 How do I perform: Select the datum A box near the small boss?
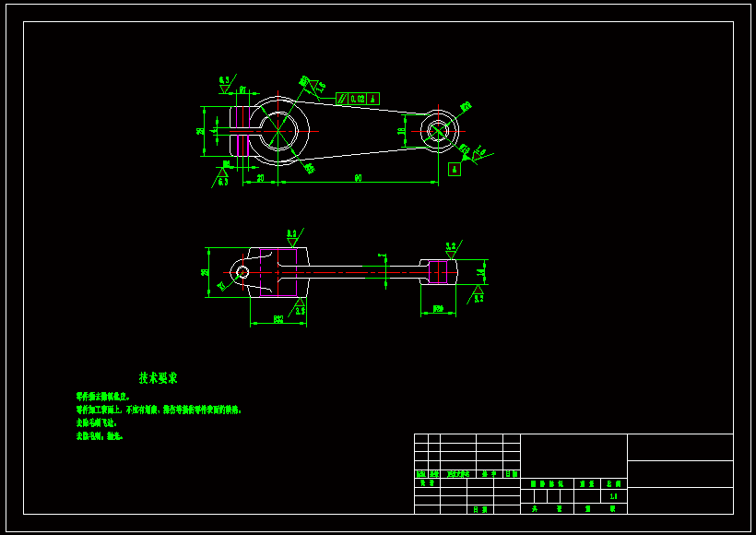tap(455, 170)
